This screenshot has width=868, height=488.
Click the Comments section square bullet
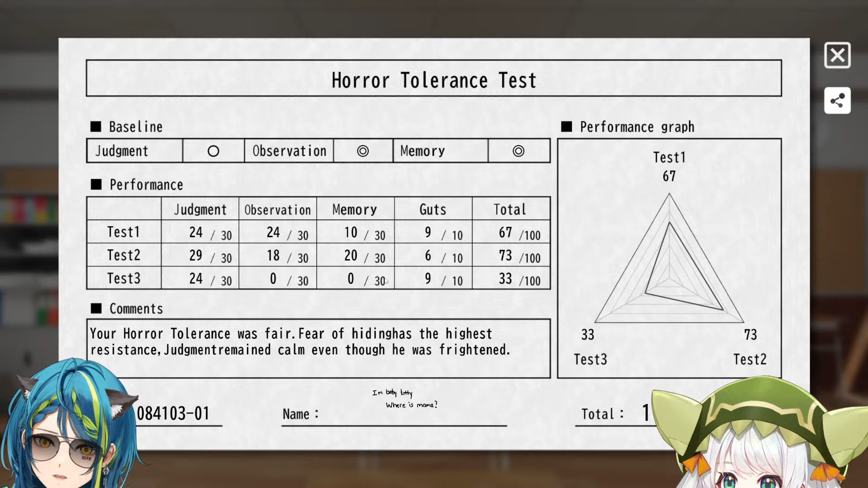click(x=96, y=309)
